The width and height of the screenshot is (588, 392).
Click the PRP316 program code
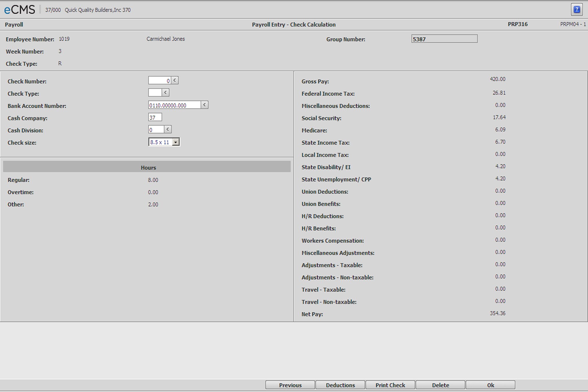517,24
